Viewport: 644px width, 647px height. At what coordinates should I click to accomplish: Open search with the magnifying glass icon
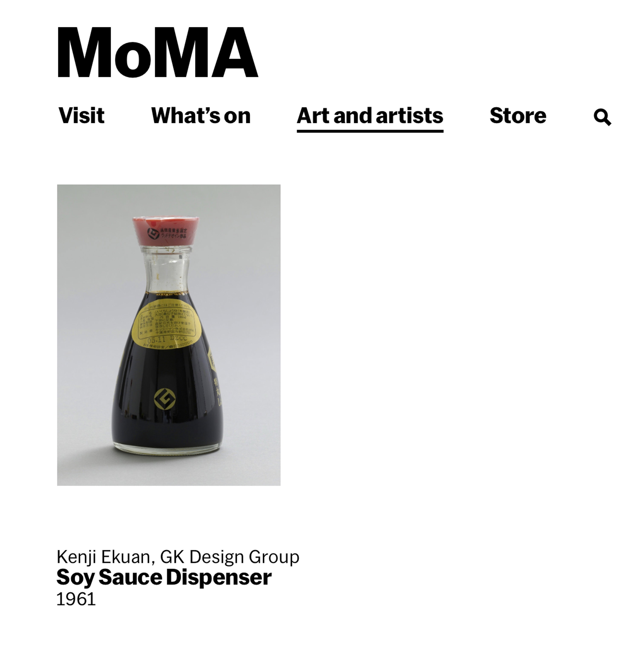pos(602,117)
